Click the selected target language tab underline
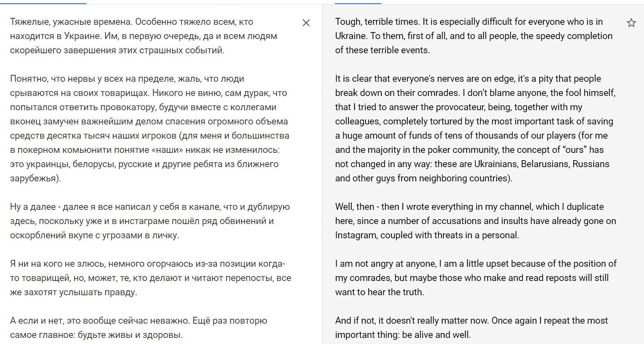Viewport: 644px width, 344px height. [358, 3]
